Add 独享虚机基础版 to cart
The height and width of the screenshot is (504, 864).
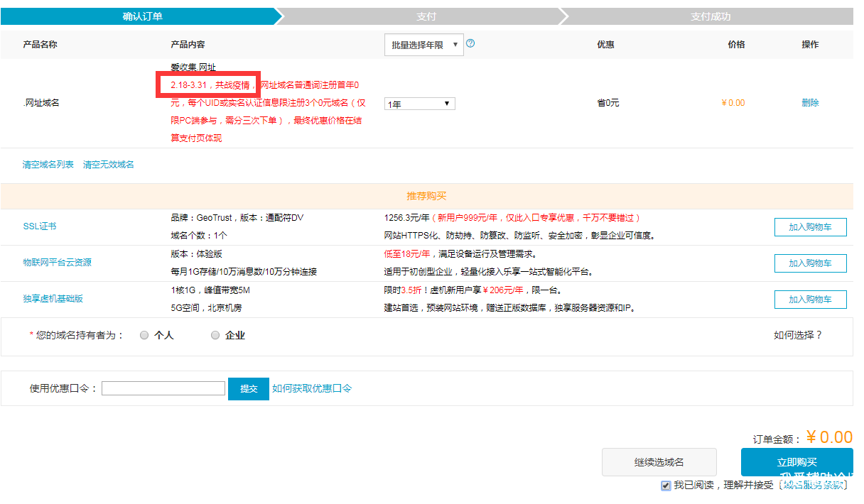coord(810,300)
